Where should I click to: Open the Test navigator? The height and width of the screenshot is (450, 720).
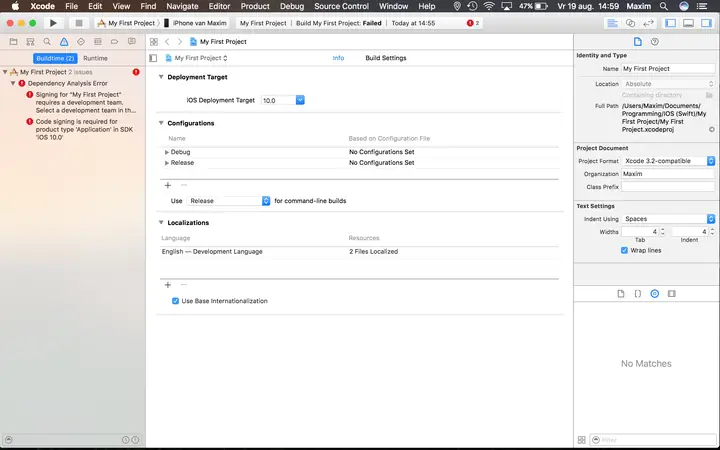pos(81,42)
